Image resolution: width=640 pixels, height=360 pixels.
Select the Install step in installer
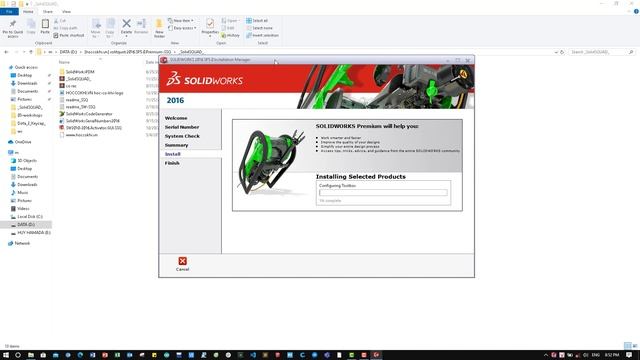click(x=173, y=154)
